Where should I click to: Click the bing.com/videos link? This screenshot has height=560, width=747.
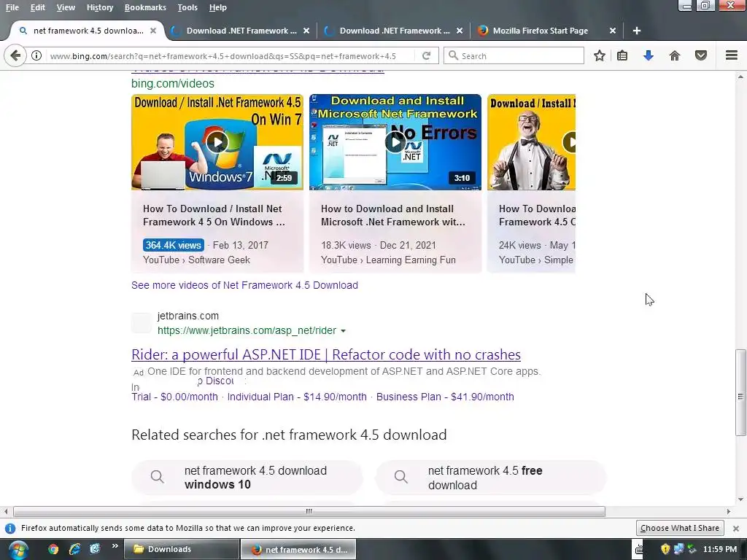click(173, 83)
